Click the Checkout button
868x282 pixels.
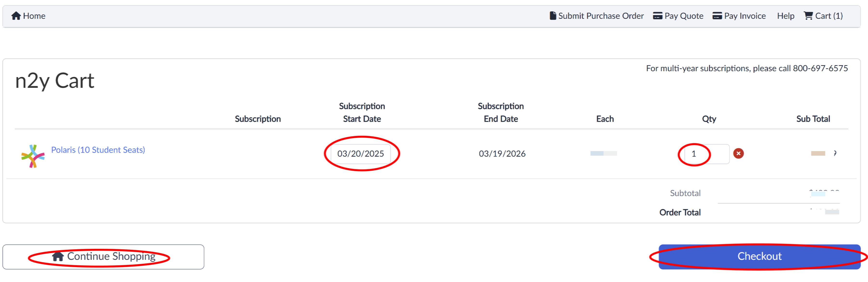(x=759, y=257)
